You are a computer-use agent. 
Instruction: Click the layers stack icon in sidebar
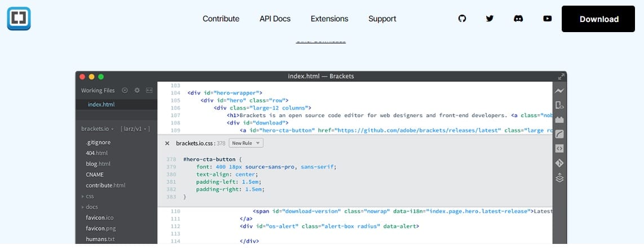coord(559,178)
